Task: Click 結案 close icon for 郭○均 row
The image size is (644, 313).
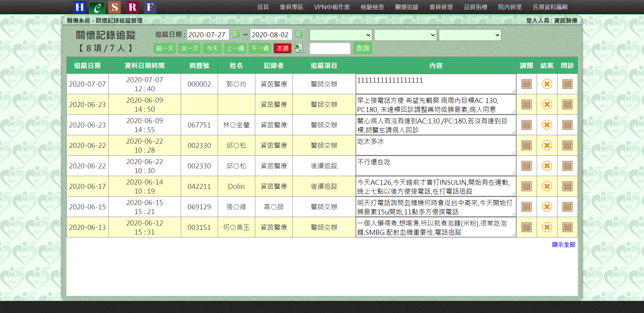Action: 547,84
